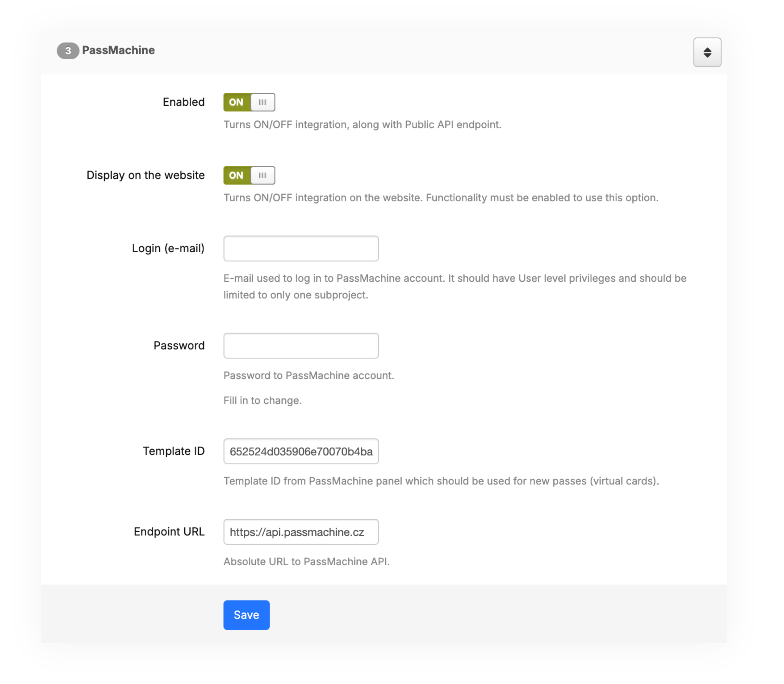Click the "Display on the website" label

point(146,175)
